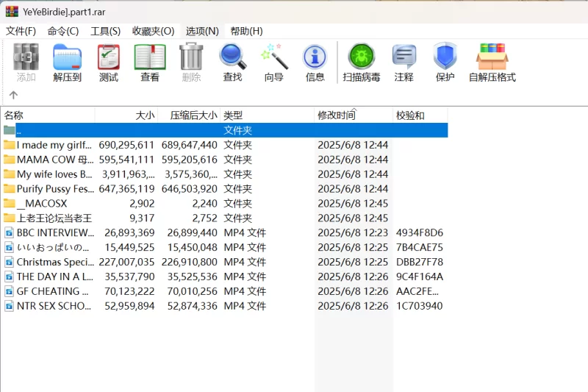Click folder icon of MAMA COW row
Image resolution: width=588 pixels, height=392 pixels.
[x=10, y=160]
